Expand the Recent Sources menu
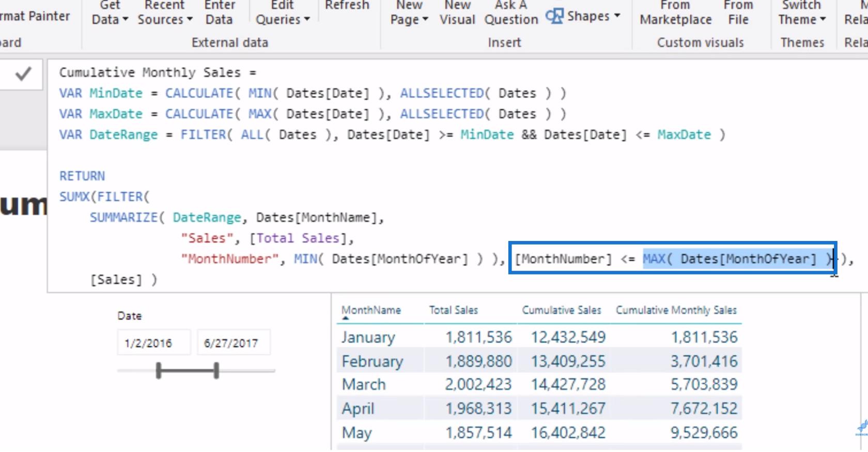868x452 pixels. click(x=165, y=13)
